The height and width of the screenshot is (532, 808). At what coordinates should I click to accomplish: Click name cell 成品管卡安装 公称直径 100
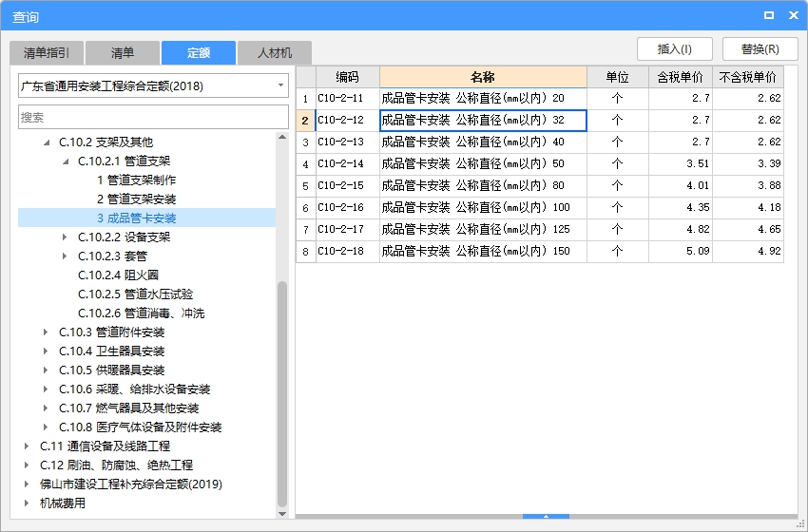(483, 207)
